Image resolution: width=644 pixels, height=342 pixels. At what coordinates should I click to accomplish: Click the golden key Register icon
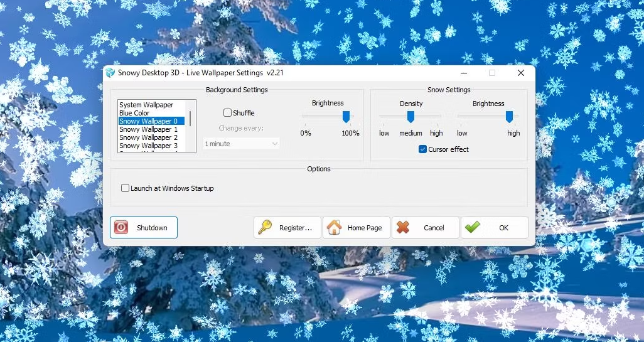click(265, 227)
